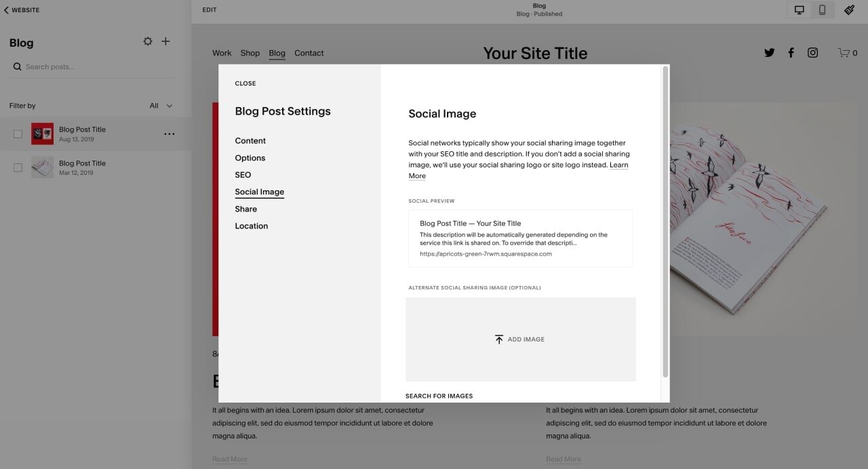Image resolution: width=868 pixels, height=469 pixels.
Task: Open three-dot menu for Aug 13 post
Action: [170, 134]
